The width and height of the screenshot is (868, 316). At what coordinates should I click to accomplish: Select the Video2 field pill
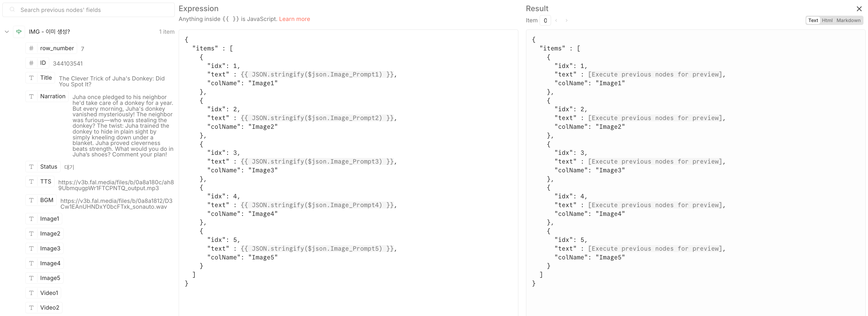click(49, 308)
